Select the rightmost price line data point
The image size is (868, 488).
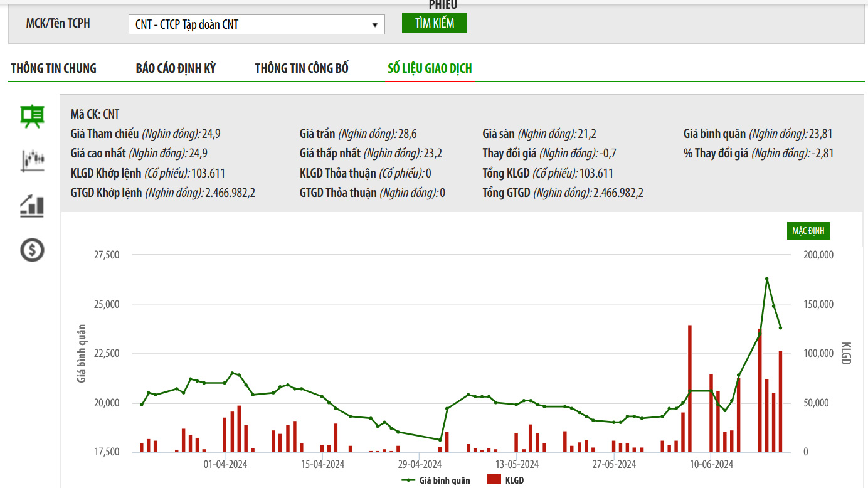click(x=780, y=327)
